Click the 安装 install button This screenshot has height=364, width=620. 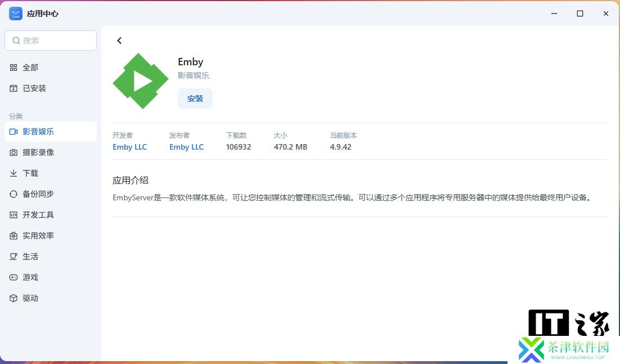click(x=195, y=98)
